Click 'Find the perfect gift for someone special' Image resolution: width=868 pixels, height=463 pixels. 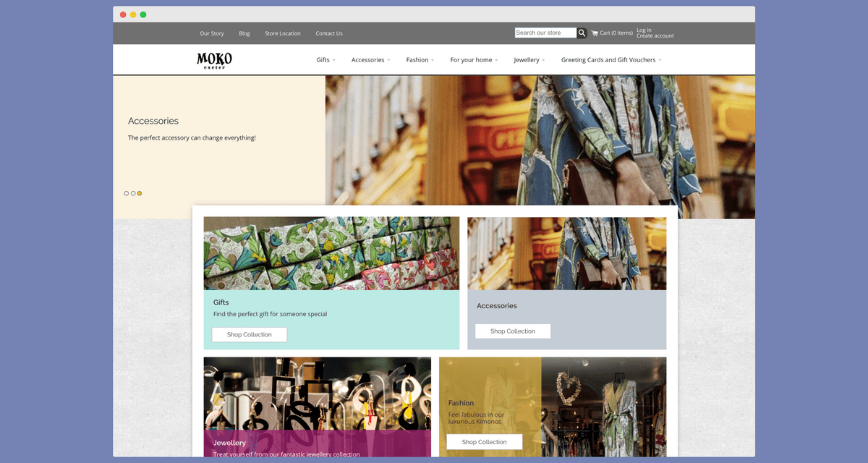pos(271,314)
